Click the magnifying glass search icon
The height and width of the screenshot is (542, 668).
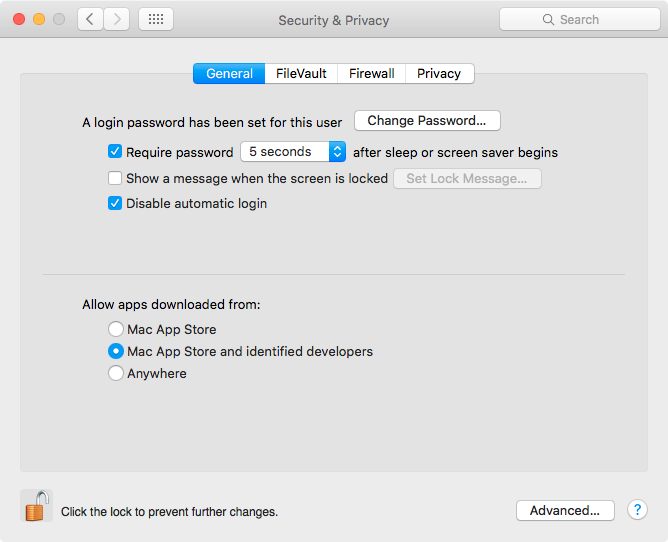tap(548, 20)
